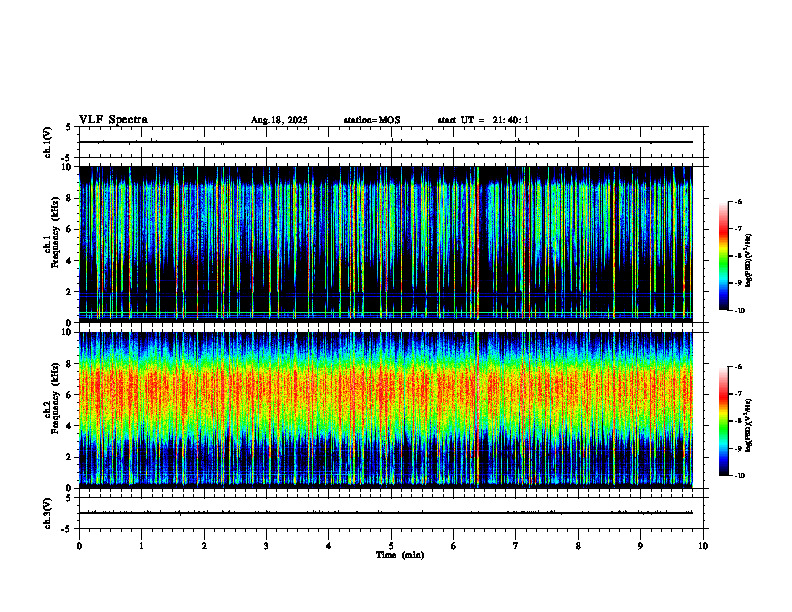
Task: Click the ch.2 VLF spectrogram panel
Action: point(385,410)
